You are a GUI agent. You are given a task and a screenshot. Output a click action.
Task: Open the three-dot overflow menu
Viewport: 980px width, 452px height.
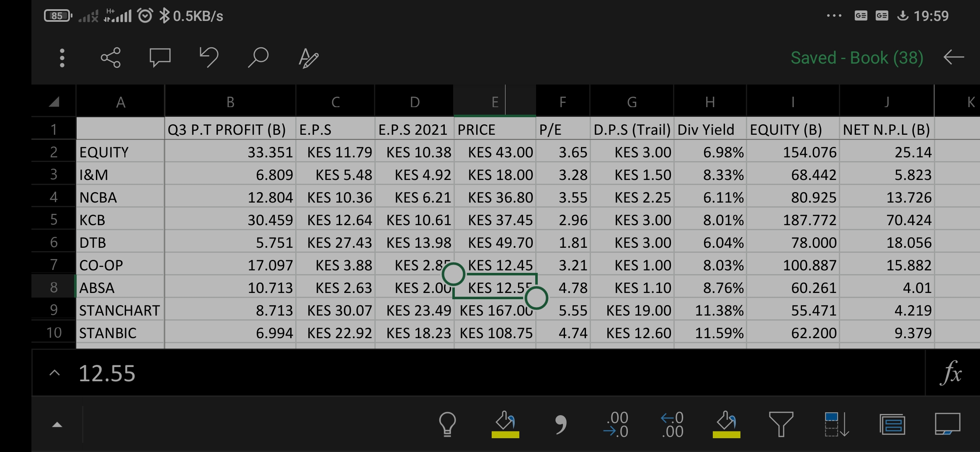click(62, 58)
